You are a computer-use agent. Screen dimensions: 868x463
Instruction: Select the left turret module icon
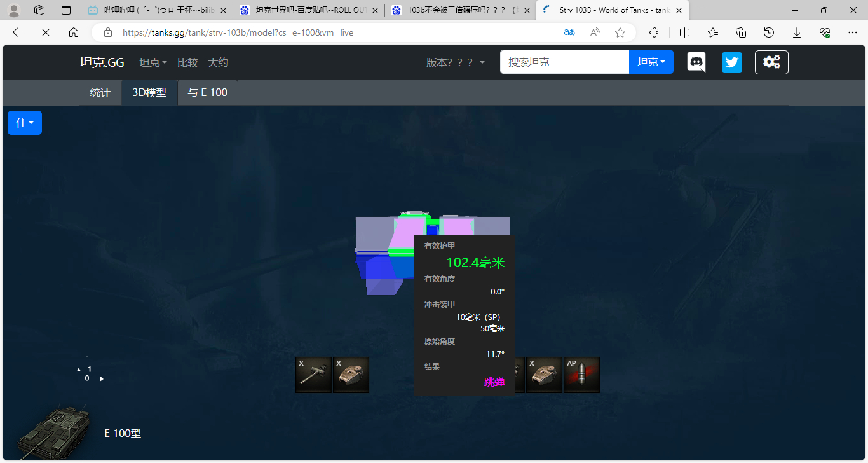pos(351,375)
